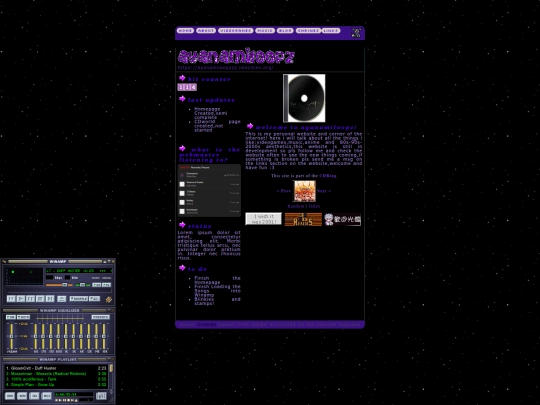Click the Winamp balance slider

pyautogui.click(x=82, y=285)
